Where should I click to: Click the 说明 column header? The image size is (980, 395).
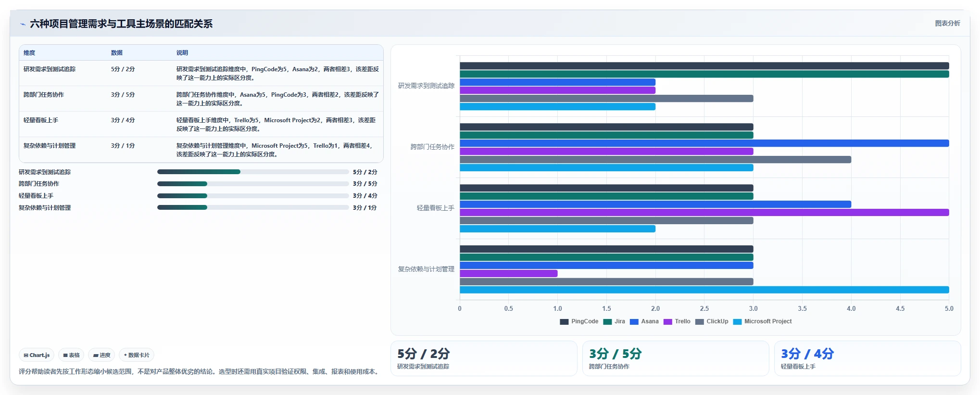pyautogui.click(x=182, y=53)
